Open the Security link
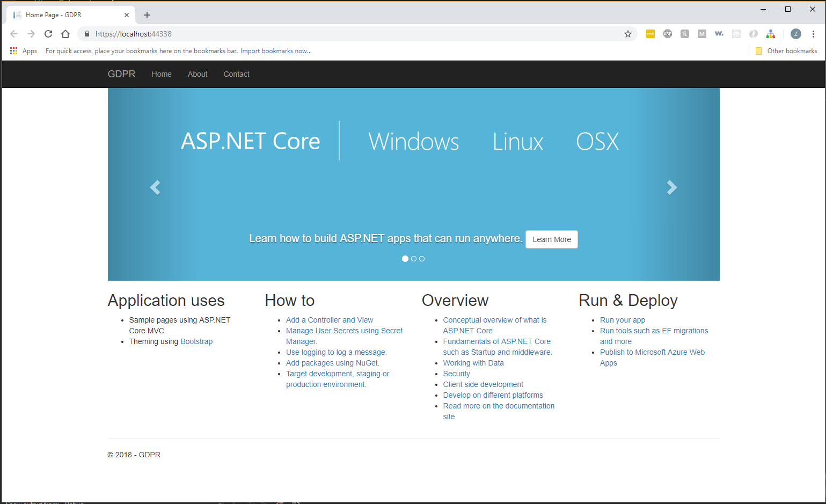This screenshot has height=504, width=826. 456,374
